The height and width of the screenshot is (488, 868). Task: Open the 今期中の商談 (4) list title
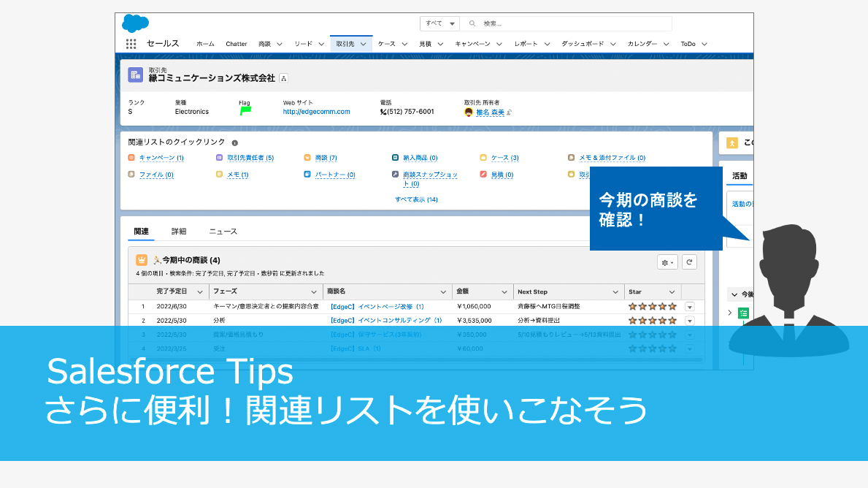click(191, 260)
